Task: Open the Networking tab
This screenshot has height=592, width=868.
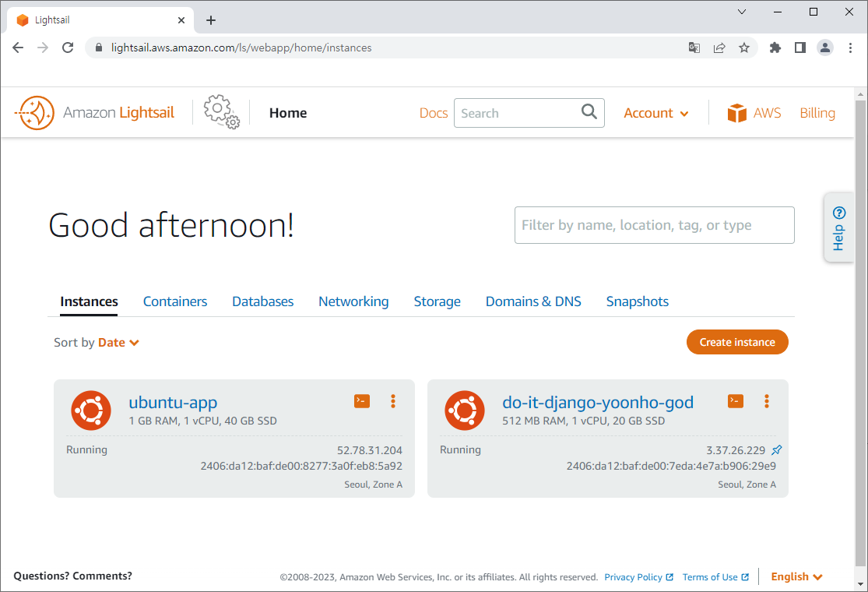Action: click(x=353, y=301)
